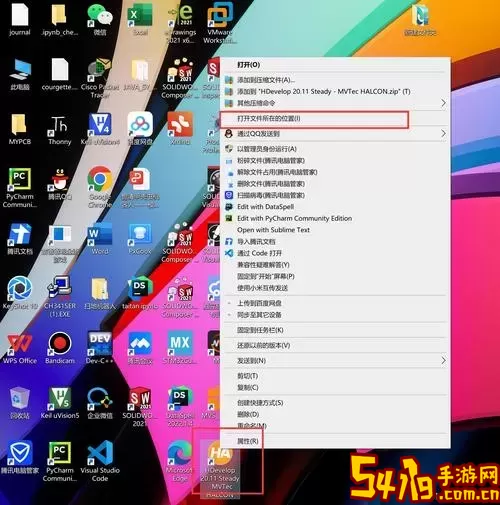This screenshot has width=500, height=505.
Task: Choose 还原以前的版本(V) menu entry
Action: (263, 345)
